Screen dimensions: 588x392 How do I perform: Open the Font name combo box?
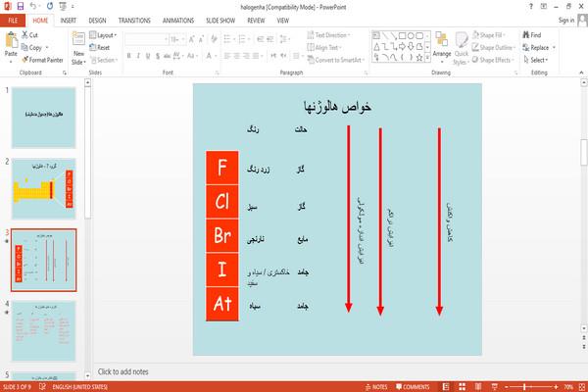point(146,39)
